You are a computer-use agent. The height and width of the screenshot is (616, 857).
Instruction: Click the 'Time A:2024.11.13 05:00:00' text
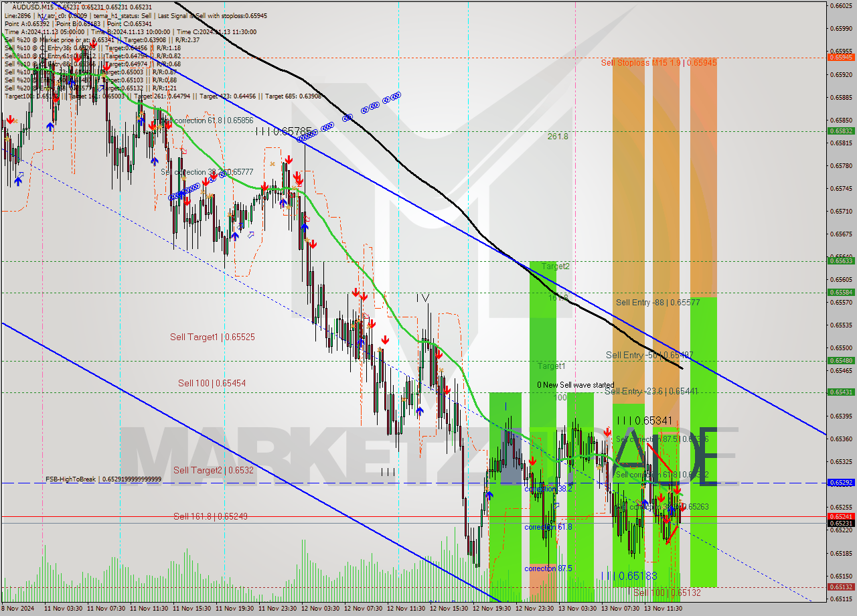click(x=44, y=31)
